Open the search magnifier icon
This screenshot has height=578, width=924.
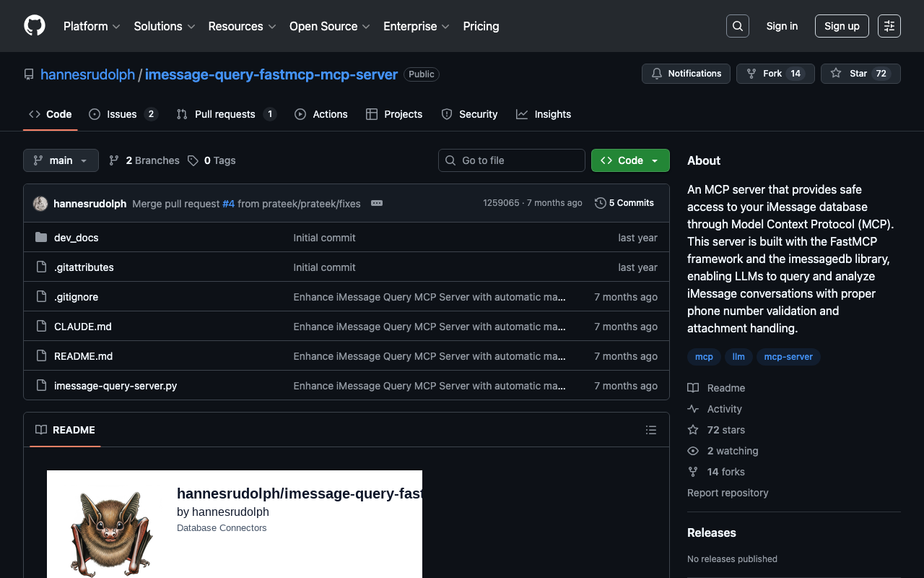click(737, 26)
